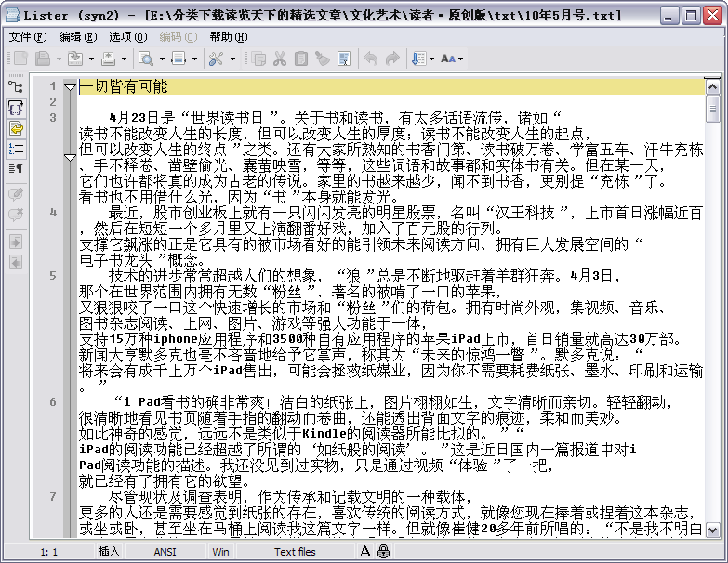Toggle line numbers display button
The height and width of the screenshot is (563, 728).
16,149
